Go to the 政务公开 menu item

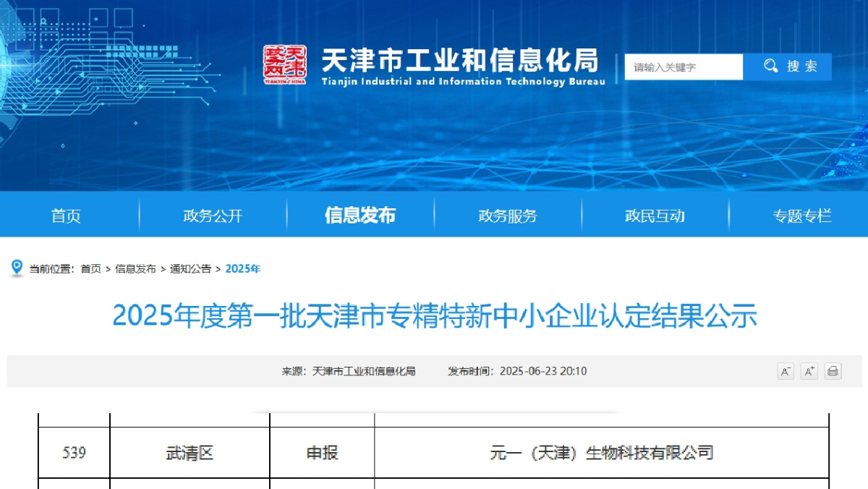(x=213, y=216)
